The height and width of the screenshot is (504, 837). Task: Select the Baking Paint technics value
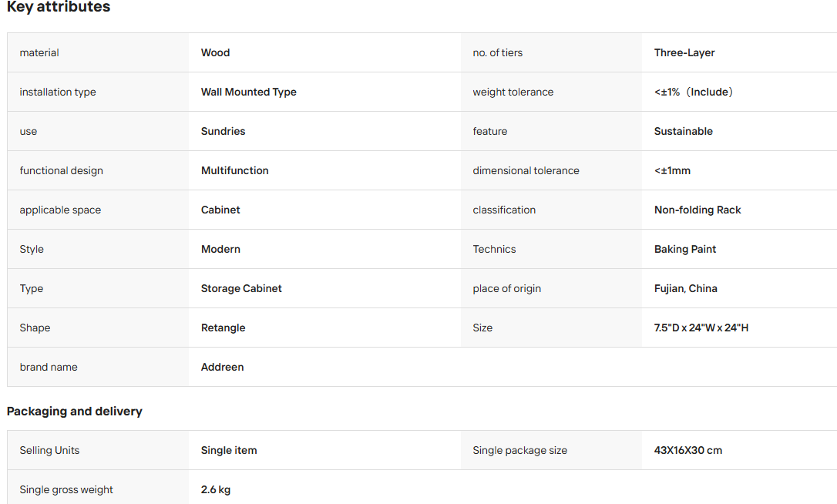(x=685, y=250)
